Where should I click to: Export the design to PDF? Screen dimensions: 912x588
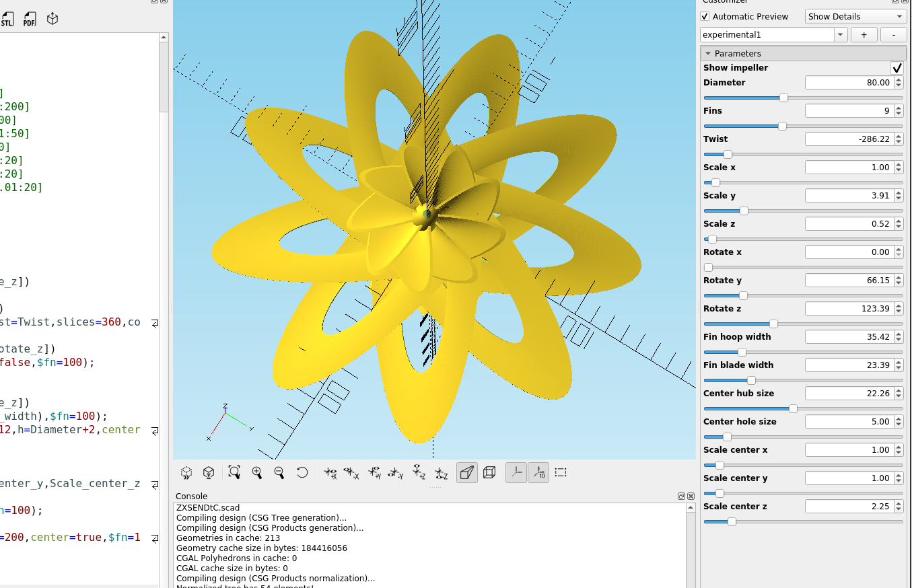pyautogui.click(x=30, y=18)
